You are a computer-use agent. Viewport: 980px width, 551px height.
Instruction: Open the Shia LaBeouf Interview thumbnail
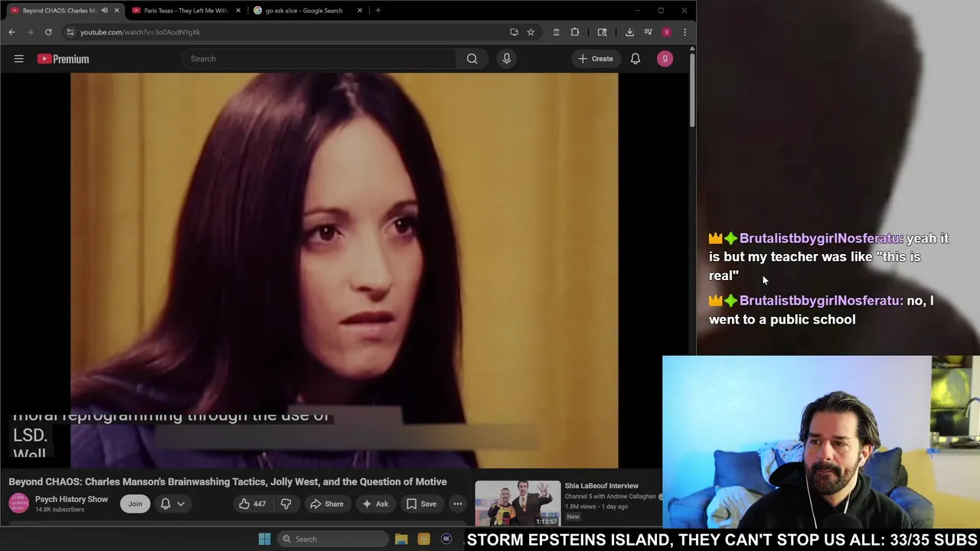click(x=518, y=503)
